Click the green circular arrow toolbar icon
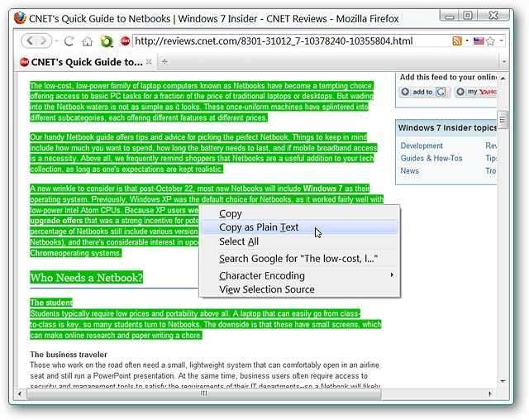Screen dimensions: 529x420 [x=107, y=41]
